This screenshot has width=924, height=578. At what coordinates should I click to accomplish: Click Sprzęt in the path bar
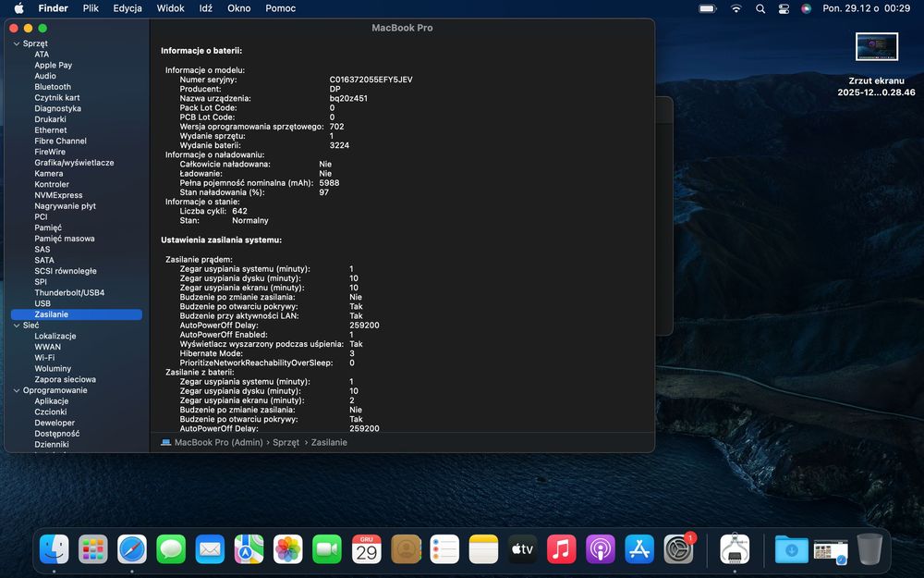coord(286,442)
